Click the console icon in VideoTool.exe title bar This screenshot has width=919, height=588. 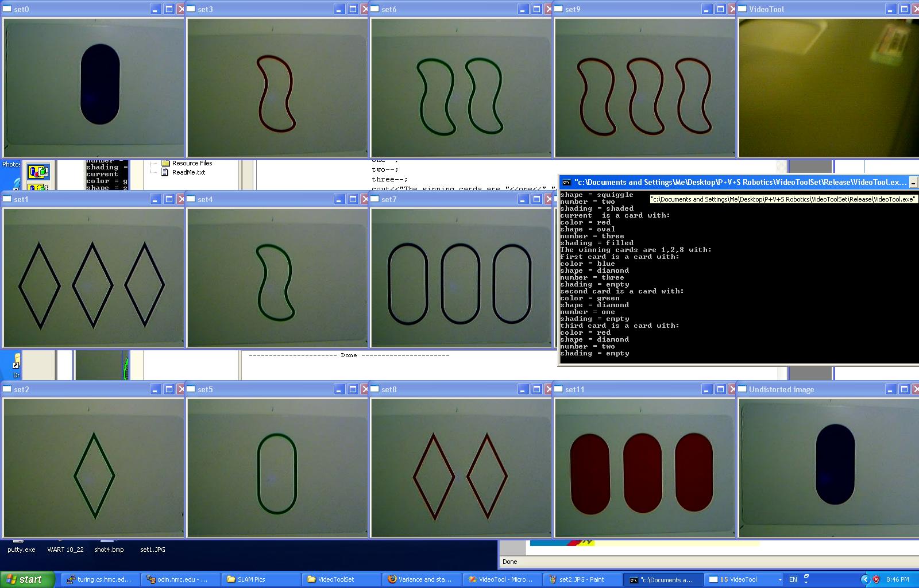pyautogui.click(x=566, y=183)
